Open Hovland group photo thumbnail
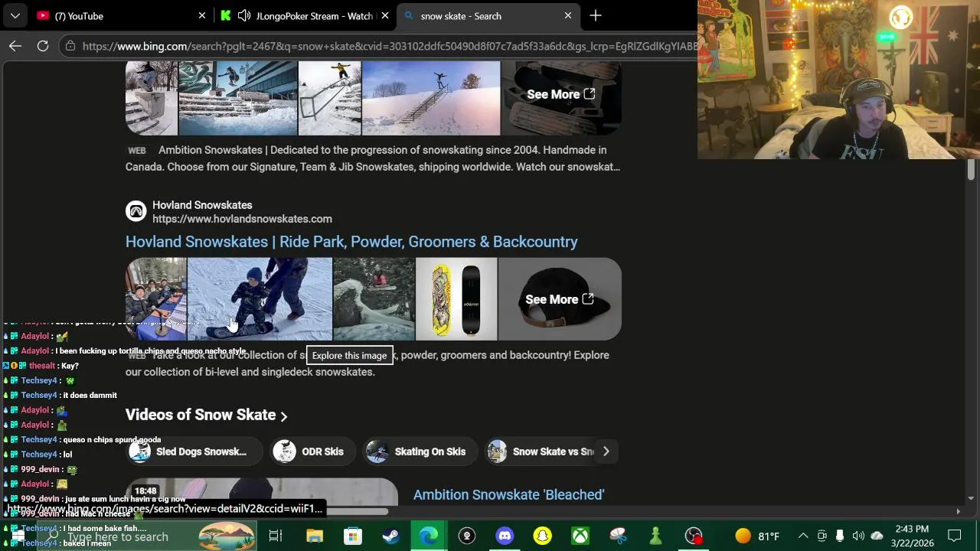Image resolution: width=980 pixels, height=551 pixels. [155, 298]
